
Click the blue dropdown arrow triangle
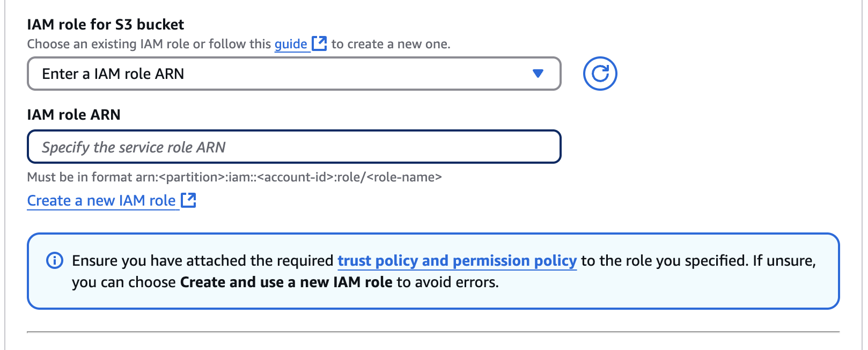click(x=538, y=74)
